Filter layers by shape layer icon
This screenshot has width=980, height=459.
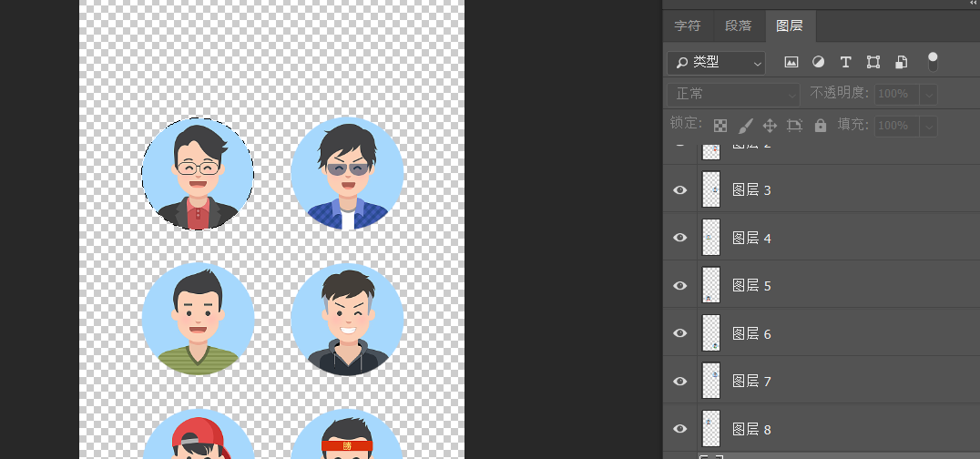[x=873, y=62]
